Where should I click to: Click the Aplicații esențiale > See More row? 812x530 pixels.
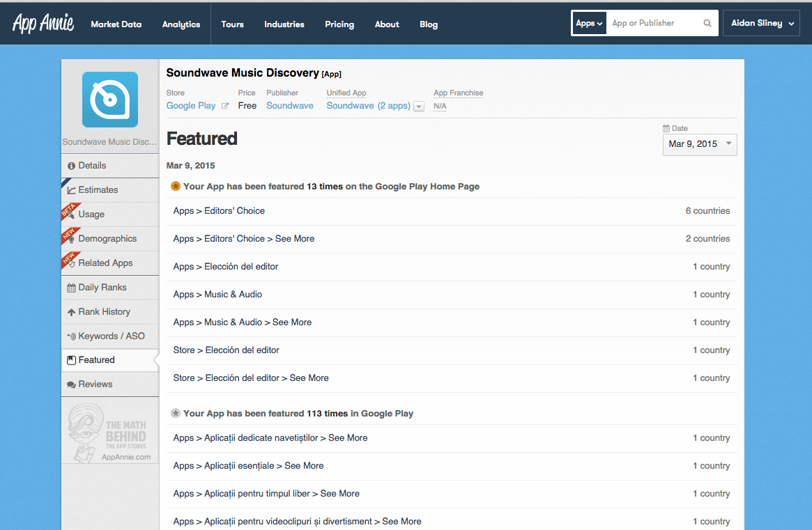(x=452, y=467)
